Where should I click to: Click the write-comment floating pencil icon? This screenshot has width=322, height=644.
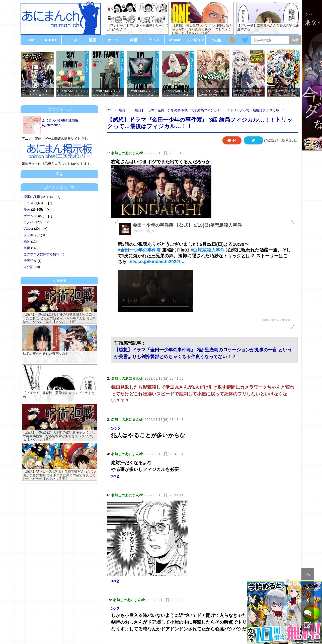(x=308, y=625)
